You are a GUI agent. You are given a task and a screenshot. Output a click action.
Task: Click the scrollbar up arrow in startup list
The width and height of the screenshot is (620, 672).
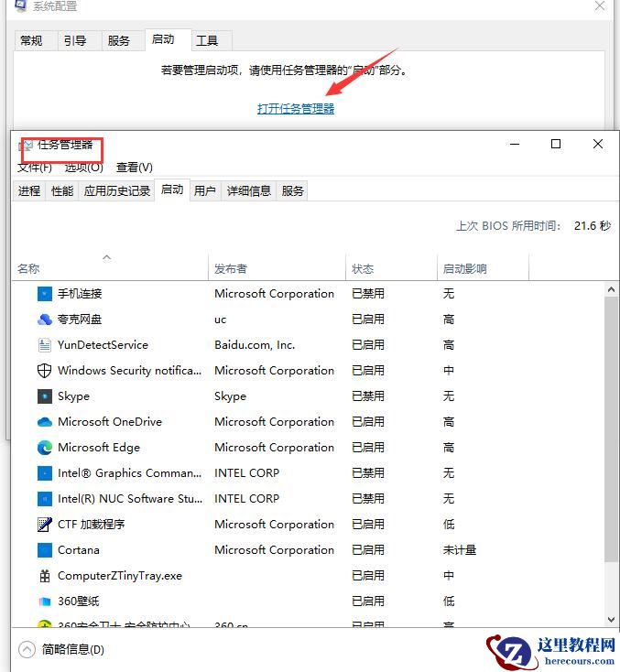coord(612,289)
